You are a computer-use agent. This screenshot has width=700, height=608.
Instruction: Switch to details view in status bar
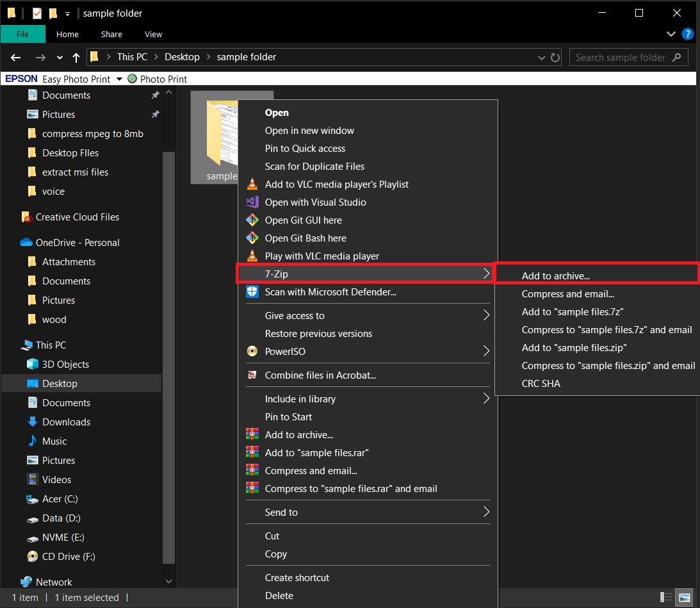pos(666,596)
